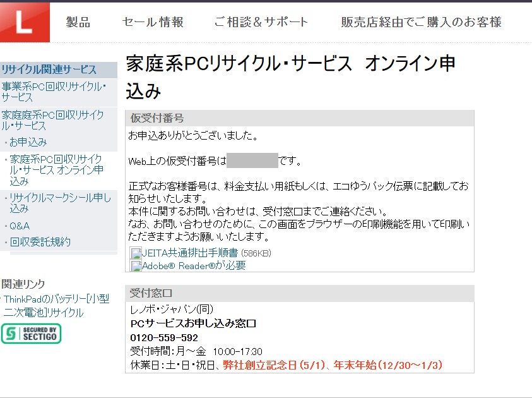This screenshot has width=532, height=398.
Task: Click the お申込ありがとうございました text
Action: [193, 135]
